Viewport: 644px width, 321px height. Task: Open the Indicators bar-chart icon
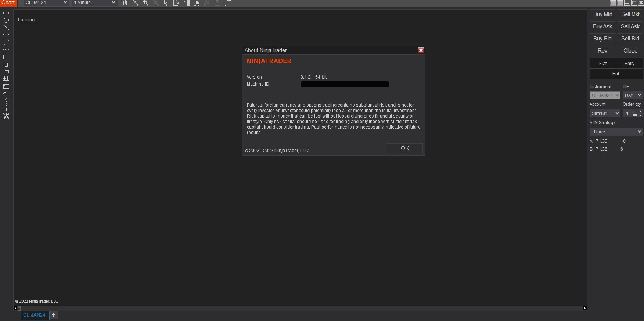click(x=197, y=3)
